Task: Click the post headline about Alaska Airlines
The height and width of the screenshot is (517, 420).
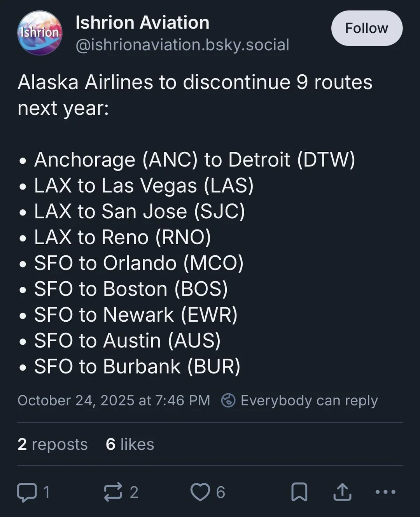Action: (194, 95)
